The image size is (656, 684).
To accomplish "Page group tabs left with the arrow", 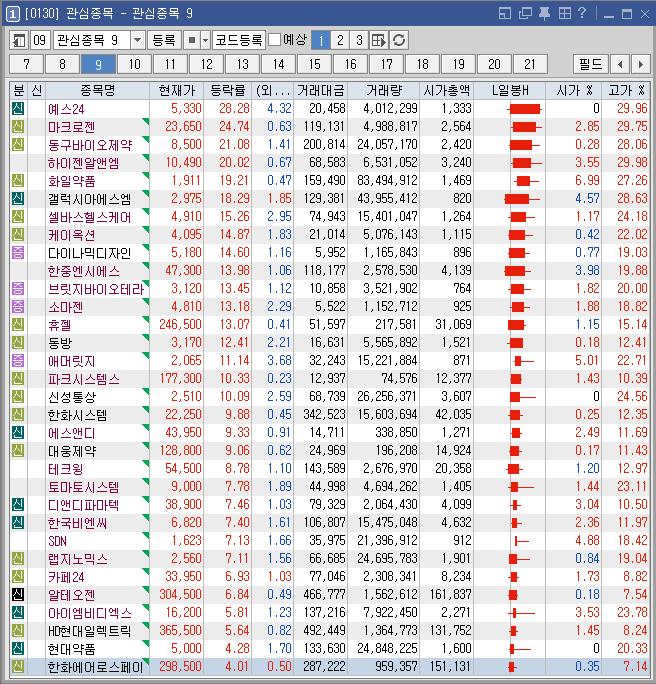I will click(x=620, y=65).
